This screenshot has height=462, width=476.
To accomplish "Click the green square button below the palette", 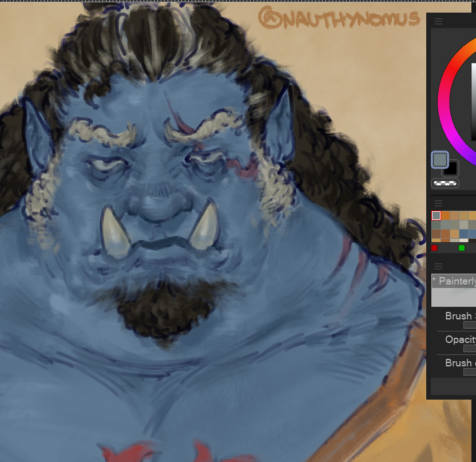I will tap(461, 248).
